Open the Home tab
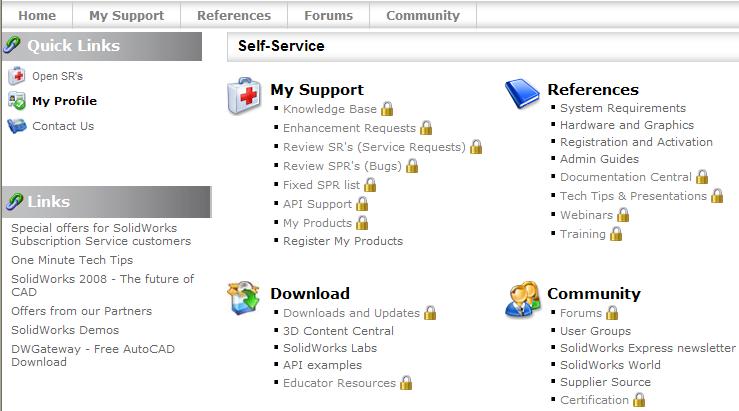This screenshot has width=739, height=411. pyautogui.click(x=37, y=15)
